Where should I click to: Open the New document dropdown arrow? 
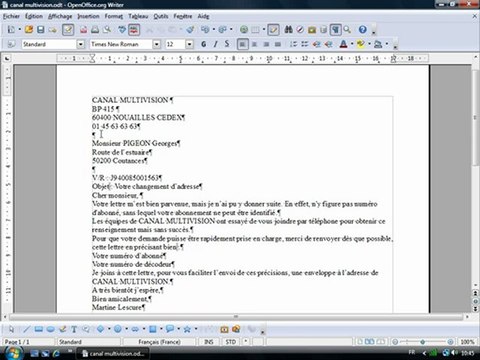pyautogui.click(x=19, y=30)
